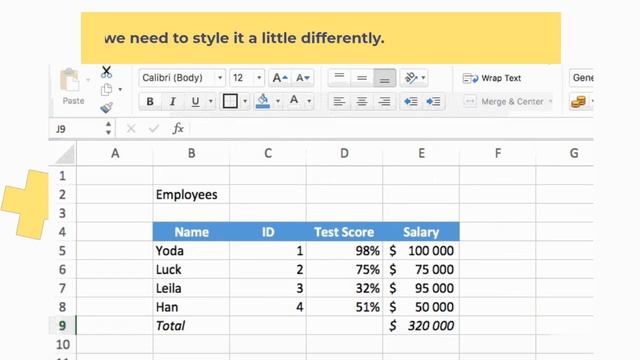Click the text Orientation icon
This screenshot has width=640, height=360.
[x=411, y=78]
